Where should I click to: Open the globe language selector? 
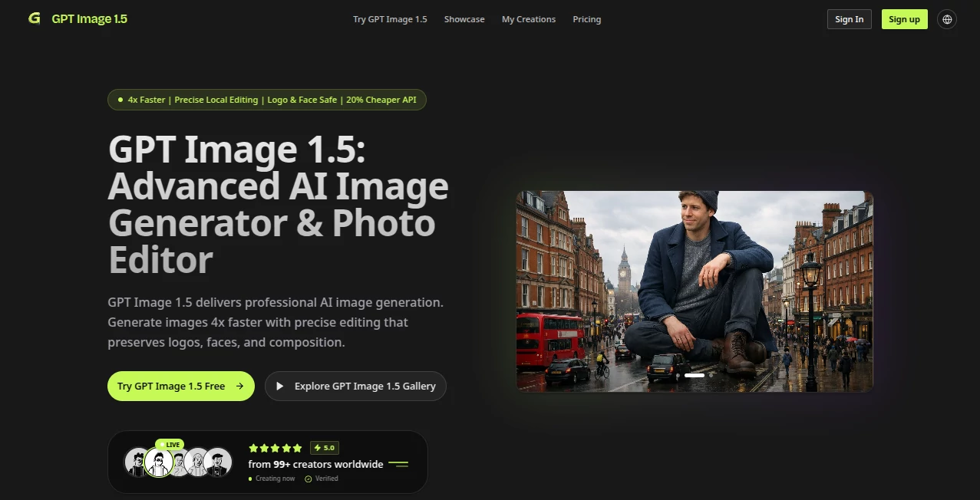point(947,18)
